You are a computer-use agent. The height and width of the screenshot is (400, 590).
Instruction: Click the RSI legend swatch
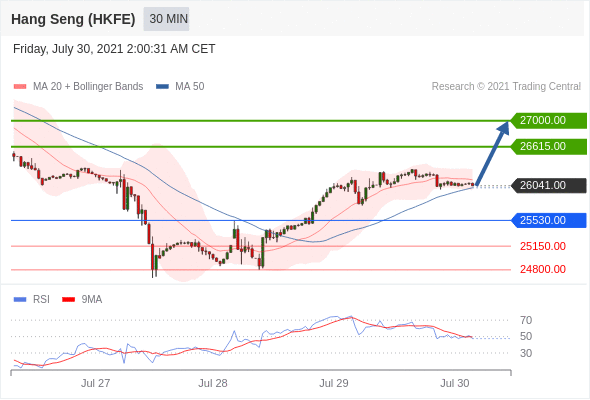20,300
